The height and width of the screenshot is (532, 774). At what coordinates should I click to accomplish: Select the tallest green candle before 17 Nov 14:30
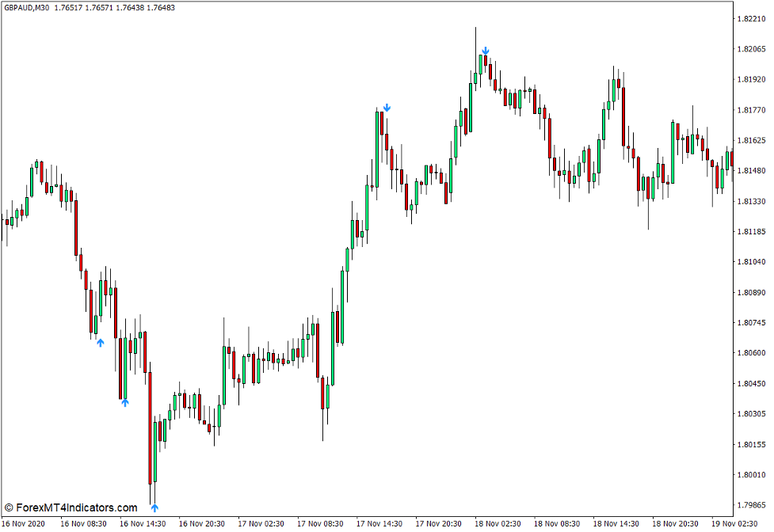[x=378, y=150]
